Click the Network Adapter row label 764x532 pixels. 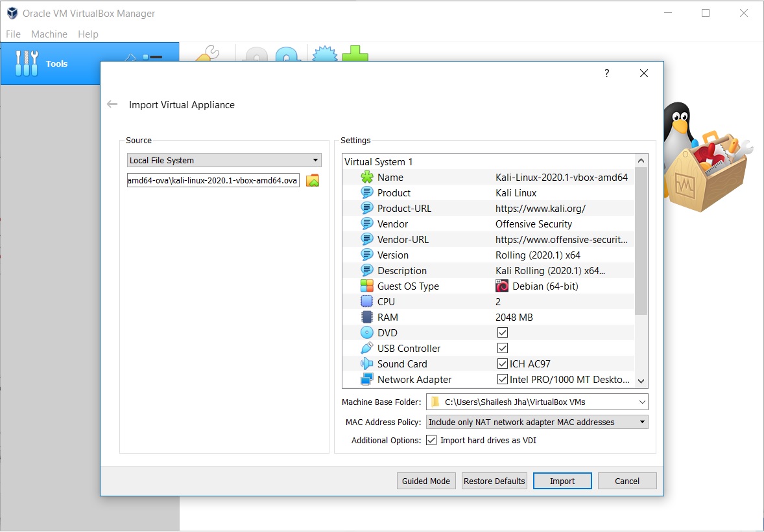point(414,380)
